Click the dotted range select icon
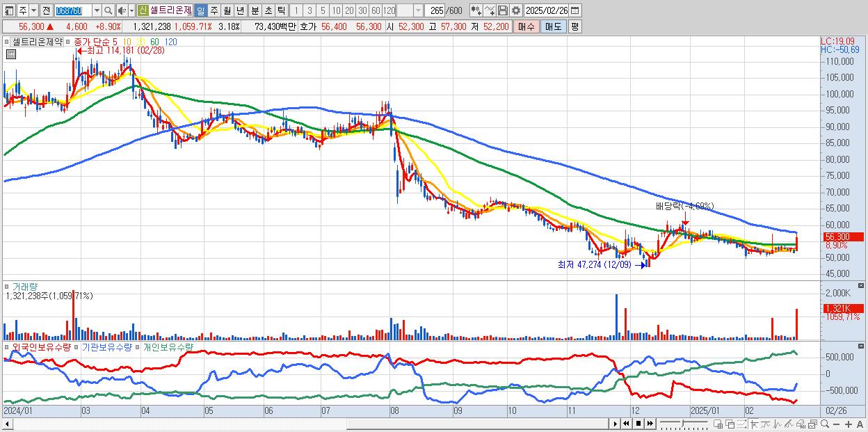The image size is (868, 432). tap(741, 424)
